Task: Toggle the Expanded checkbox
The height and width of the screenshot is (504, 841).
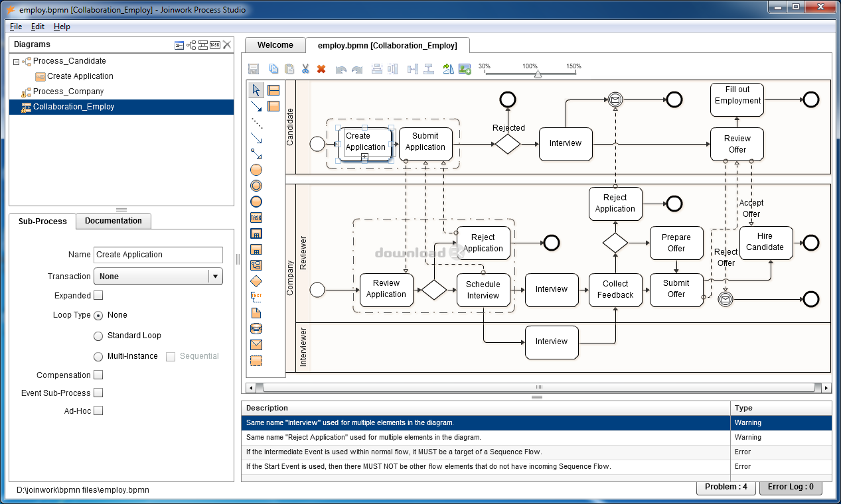Action: (98, 296)
